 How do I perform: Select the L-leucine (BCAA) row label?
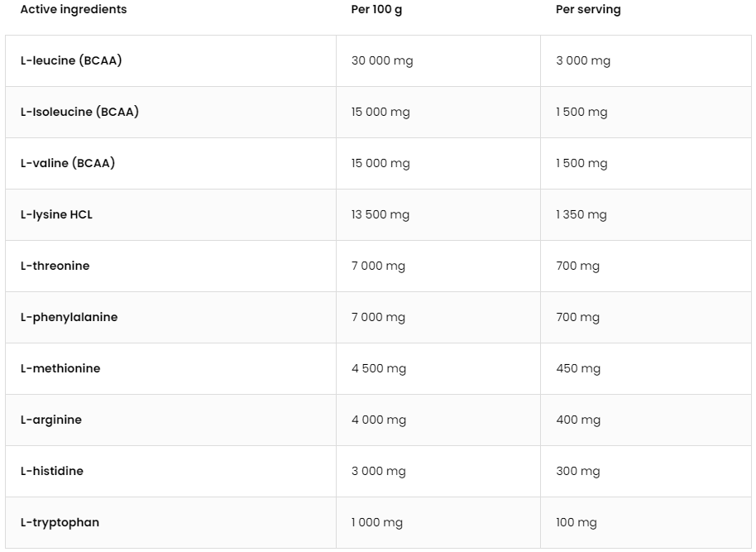coord(71,60)
